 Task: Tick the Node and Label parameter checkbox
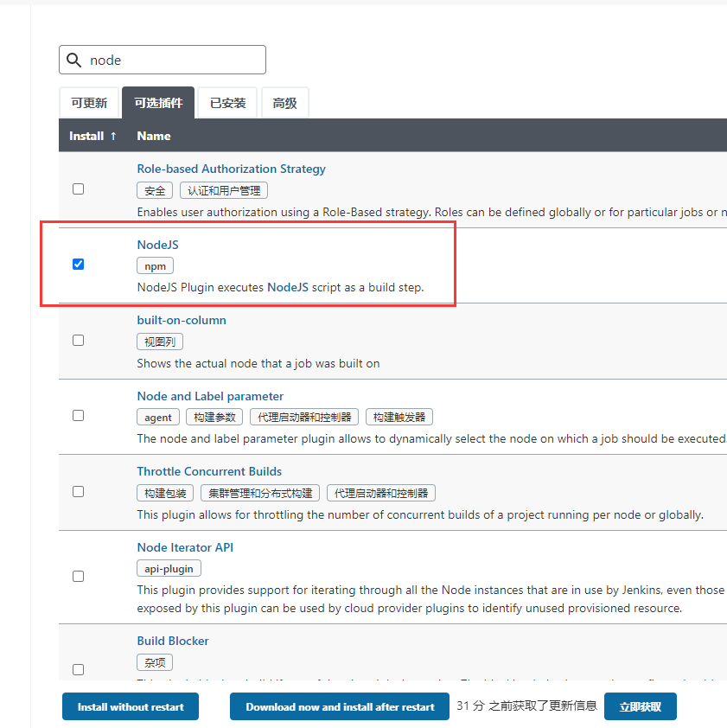click(79, 415)
